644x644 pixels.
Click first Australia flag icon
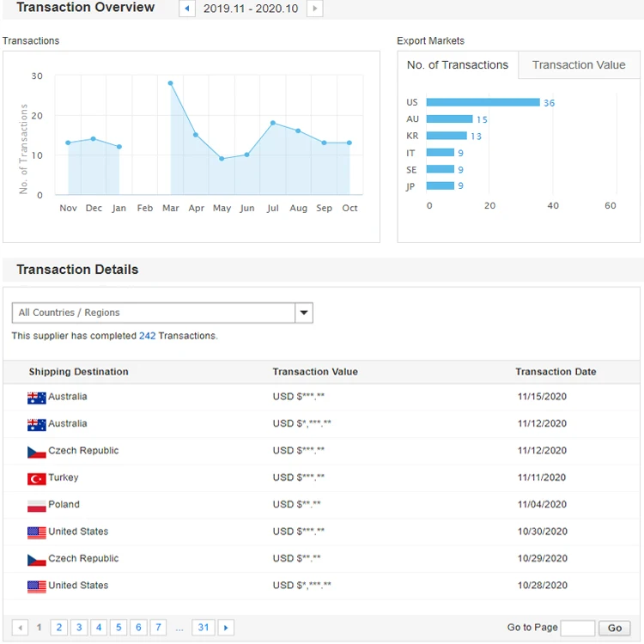tap(36, 398)
